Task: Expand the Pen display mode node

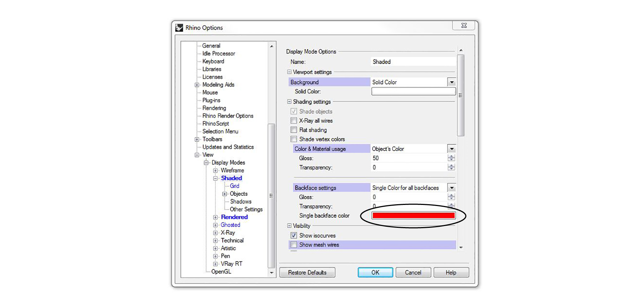Action: [215, 256]
